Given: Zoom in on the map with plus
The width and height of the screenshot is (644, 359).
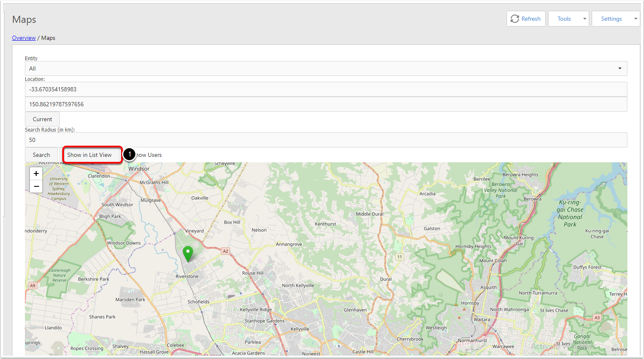Looking at the screenshot, I should point(36,173).
